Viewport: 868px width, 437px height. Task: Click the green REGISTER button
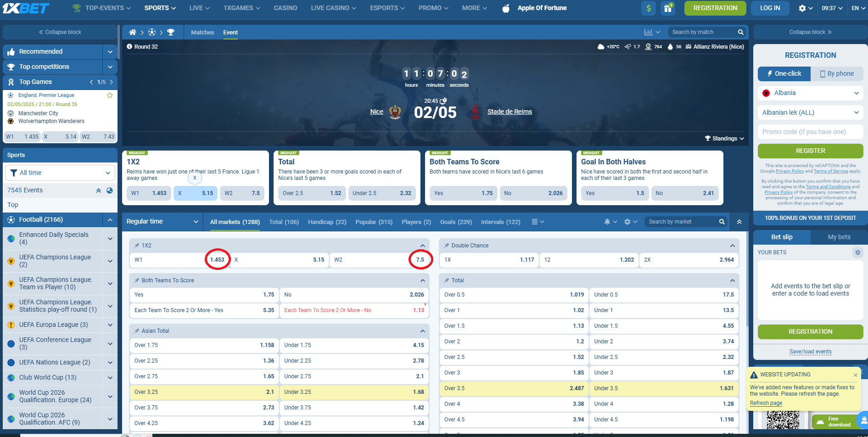tap(810, 151)
